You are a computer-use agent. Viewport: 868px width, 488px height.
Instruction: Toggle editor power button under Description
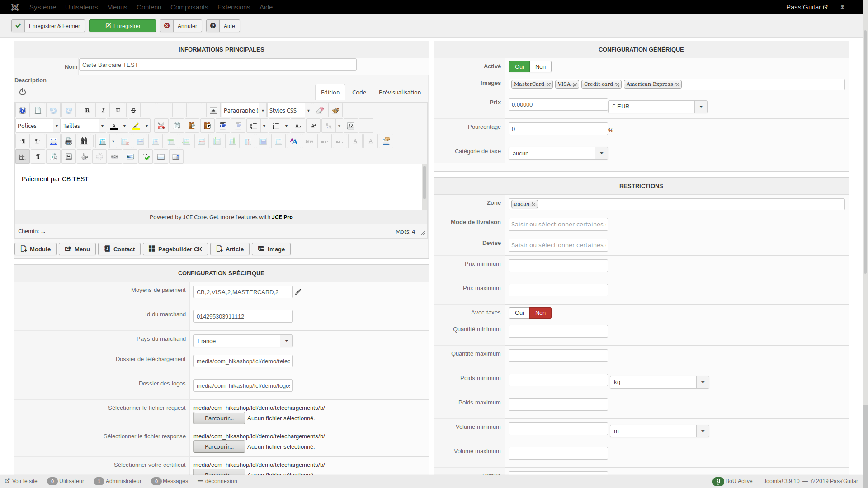coord(23,92)
